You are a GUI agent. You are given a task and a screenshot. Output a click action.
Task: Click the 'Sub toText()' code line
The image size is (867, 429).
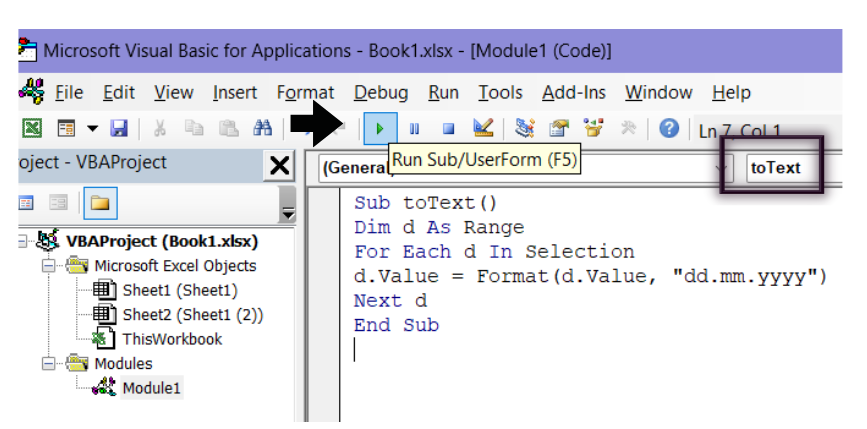click(425, 203)
